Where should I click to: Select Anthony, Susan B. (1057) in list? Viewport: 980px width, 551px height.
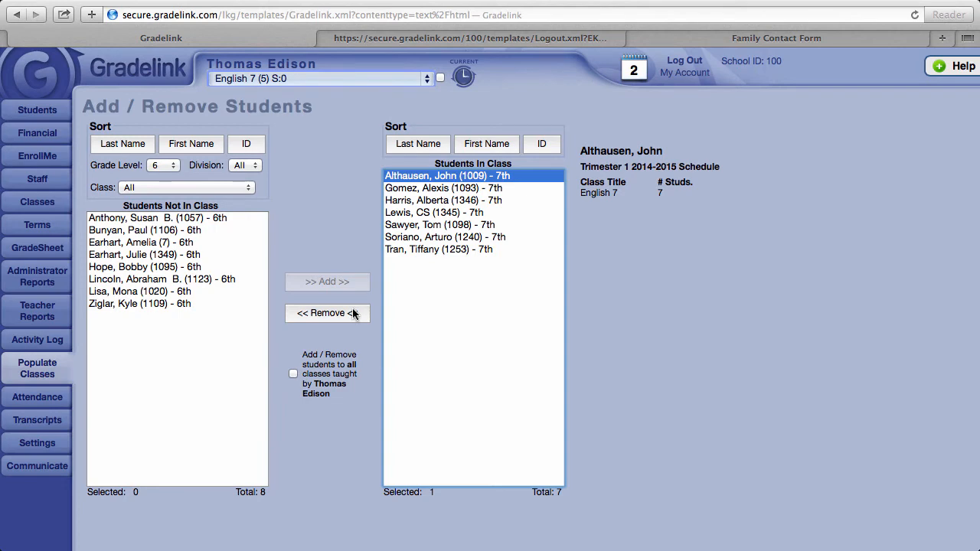tap(178, 218)
